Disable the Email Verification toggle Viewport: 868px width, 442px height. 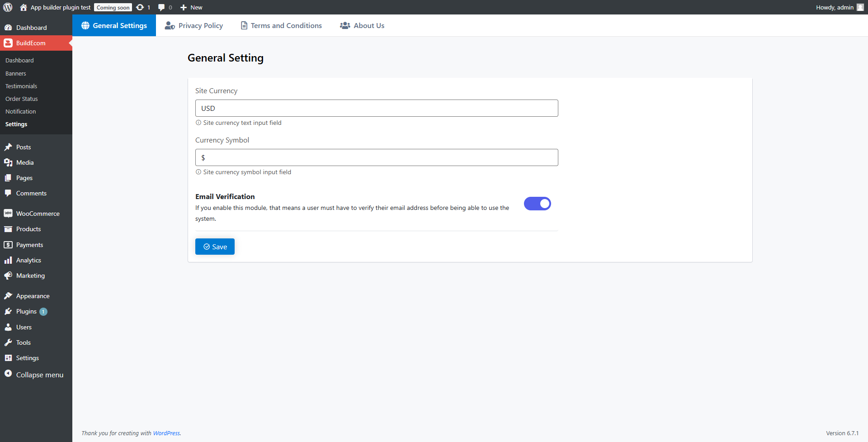(537, 204)
